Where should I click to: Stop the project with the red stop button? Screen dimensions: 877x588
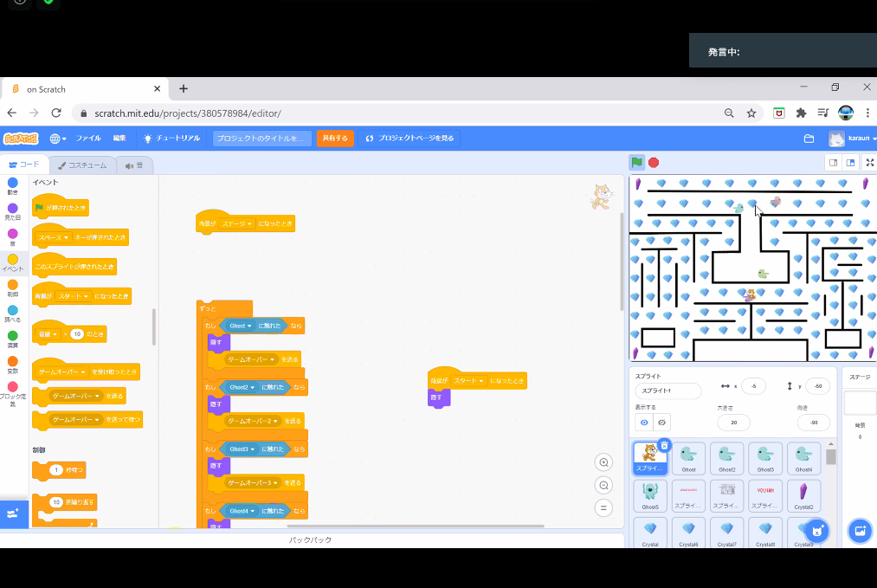pyautogui.click(x=654, y=163)
